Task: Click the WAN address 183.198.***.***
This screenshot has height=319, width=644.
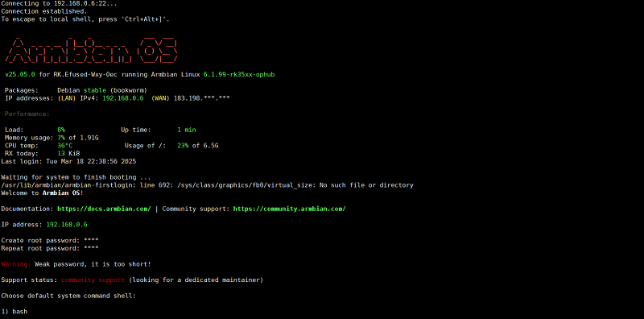Action: [x=201, y=98]
